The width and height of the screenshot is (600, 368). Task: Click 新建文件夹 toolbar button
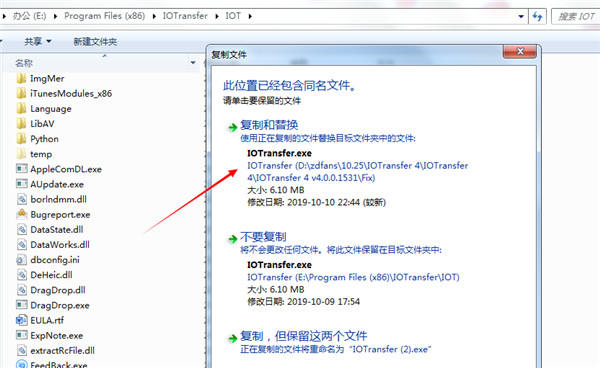click(x=95, y=41)
